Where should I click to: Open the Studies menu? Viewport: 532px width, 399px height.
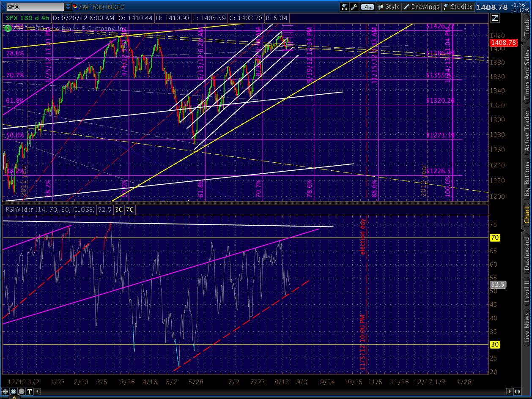(458, 7)
